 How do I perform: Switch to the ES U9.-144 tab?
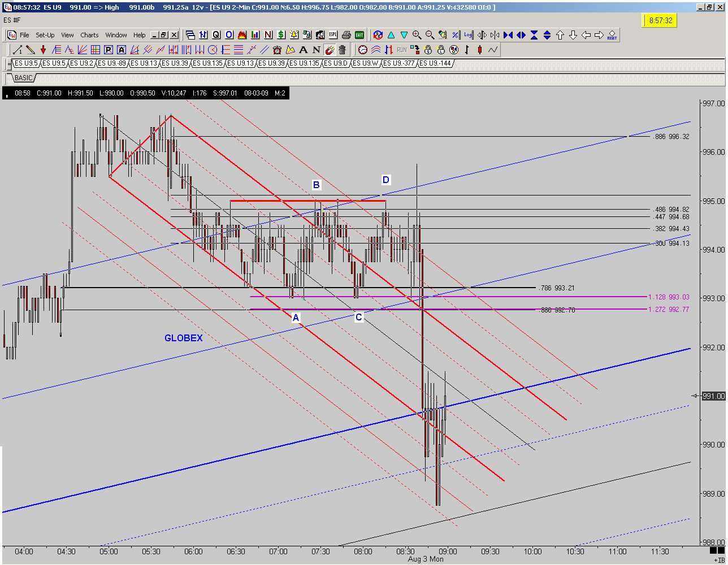435,63
